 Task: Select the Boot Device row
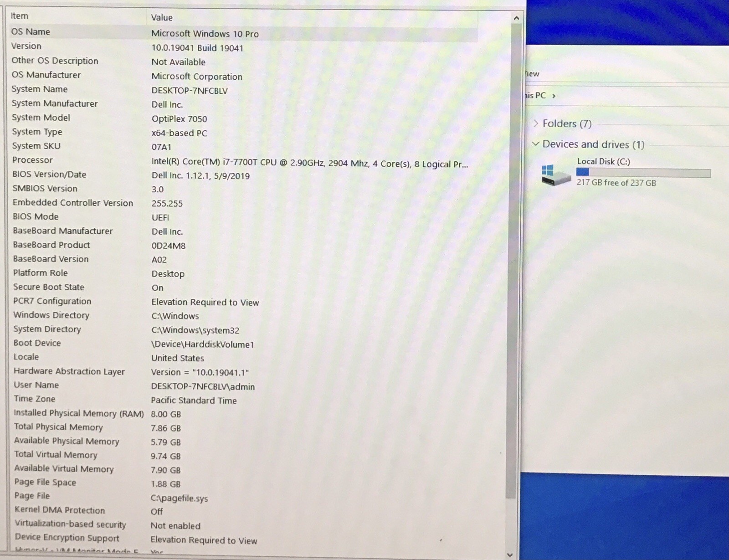point(244,344)
